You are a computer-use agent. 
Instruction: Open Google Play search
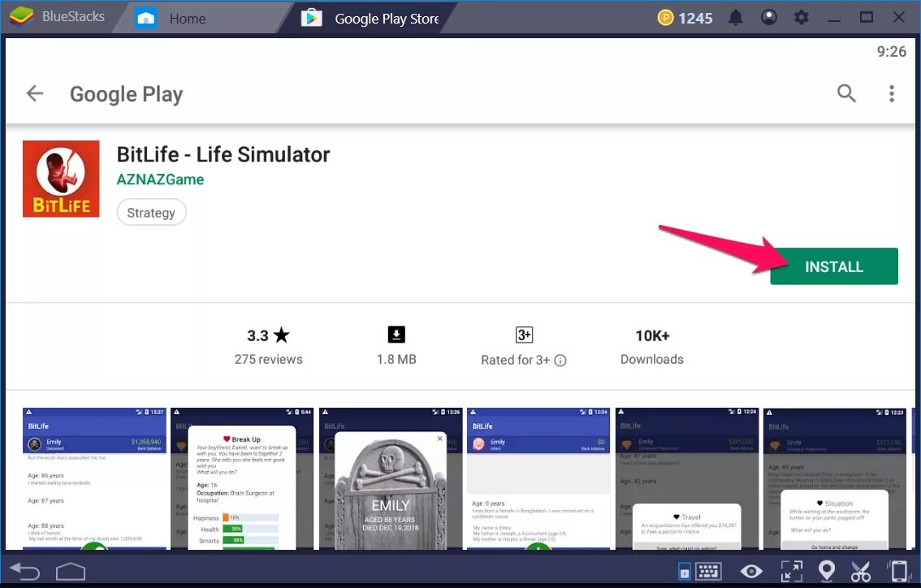[846, 93]
